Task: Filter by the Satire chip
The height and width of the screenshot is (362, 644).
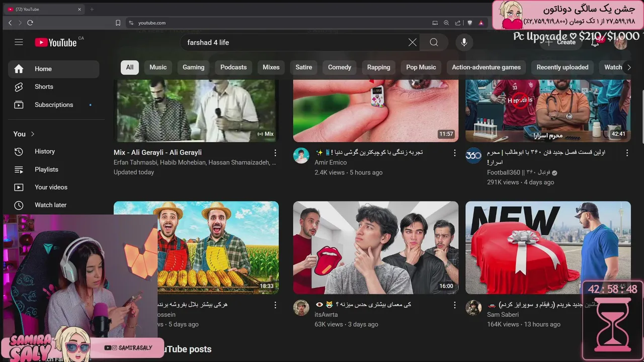Action: click(303, 67)
